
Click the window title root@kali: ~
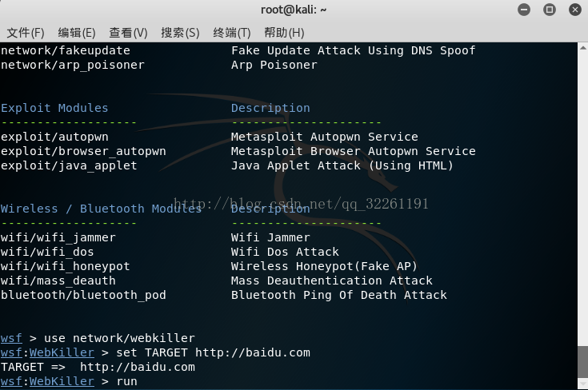294,10
